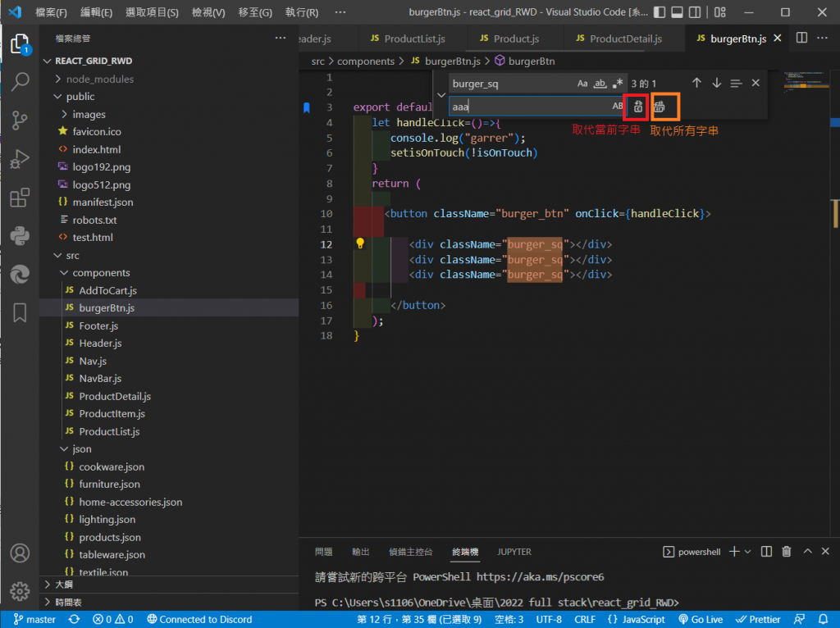Image resolution: width=840 pixels, height=628 pixels.
Task: Click the replace input field containing aaa
Action: tap(529, 106)
